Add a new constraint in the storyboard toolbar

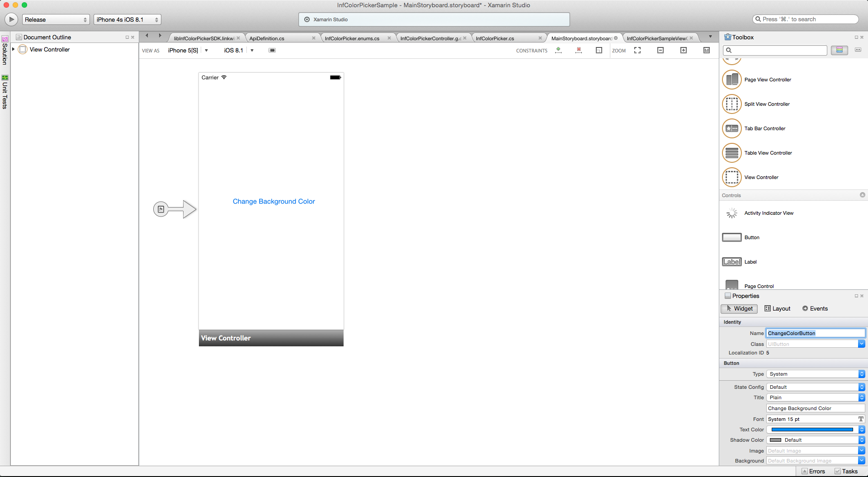click(x=558, y=50)
